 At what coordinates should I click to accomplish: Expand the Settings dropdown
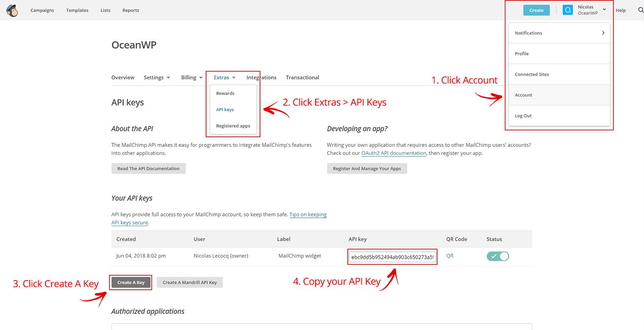[157, 78]
